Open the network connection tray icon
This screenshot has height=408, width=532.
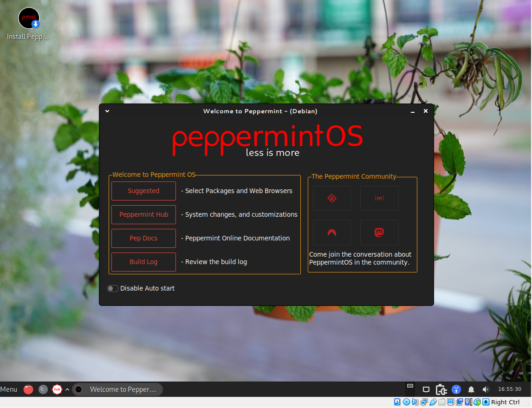point(426,390)
